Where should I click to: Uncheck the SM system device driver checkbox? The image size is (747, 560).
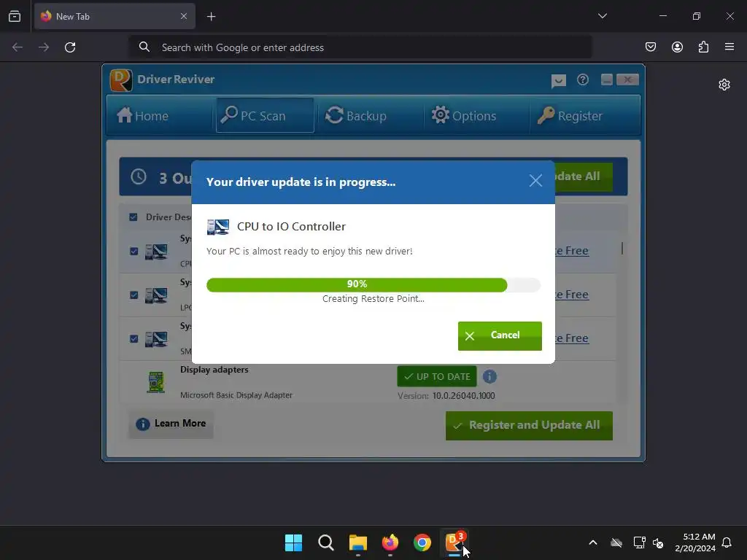click(x=134, y=339)
